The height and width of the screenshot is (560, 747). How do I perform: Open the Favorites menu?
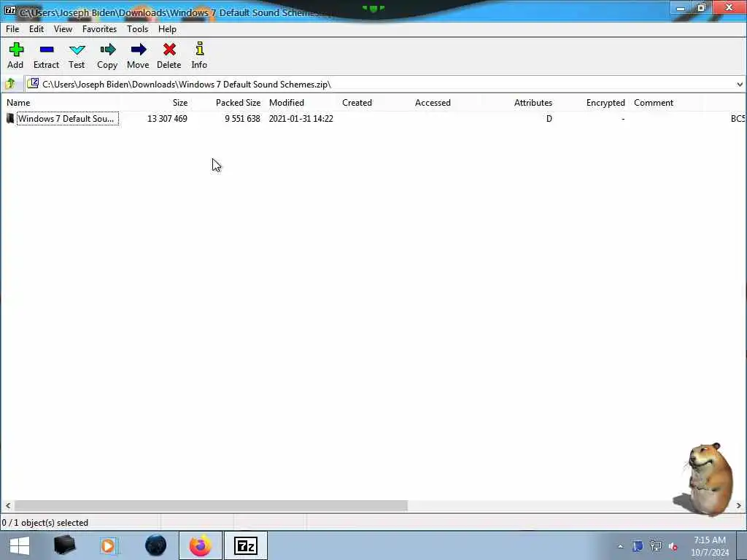[99, 29]
